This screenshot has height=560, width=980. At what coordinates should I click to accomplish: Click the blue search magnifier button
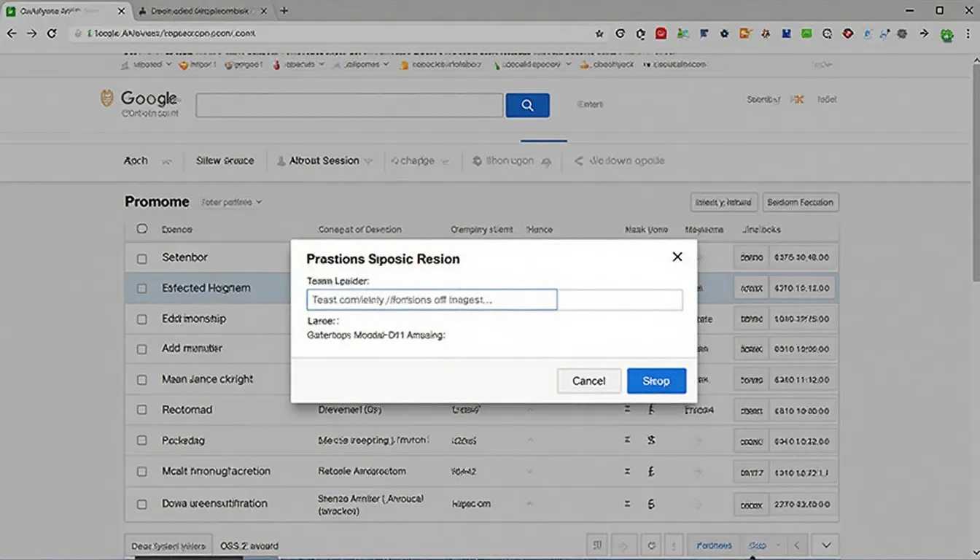tap(527, 105)
